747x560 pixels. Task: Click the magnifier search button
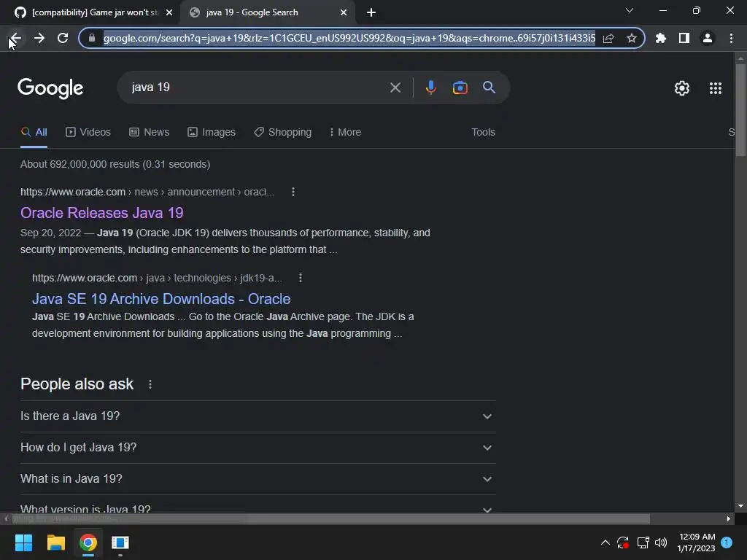489,87
